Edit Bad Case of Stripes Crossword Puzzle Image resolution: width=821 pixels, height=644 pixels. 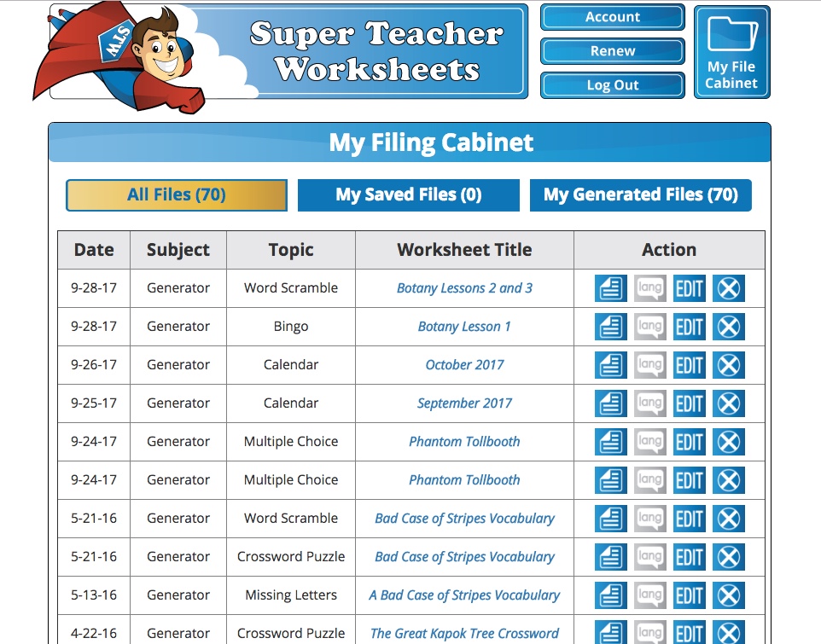click(689, 557)
